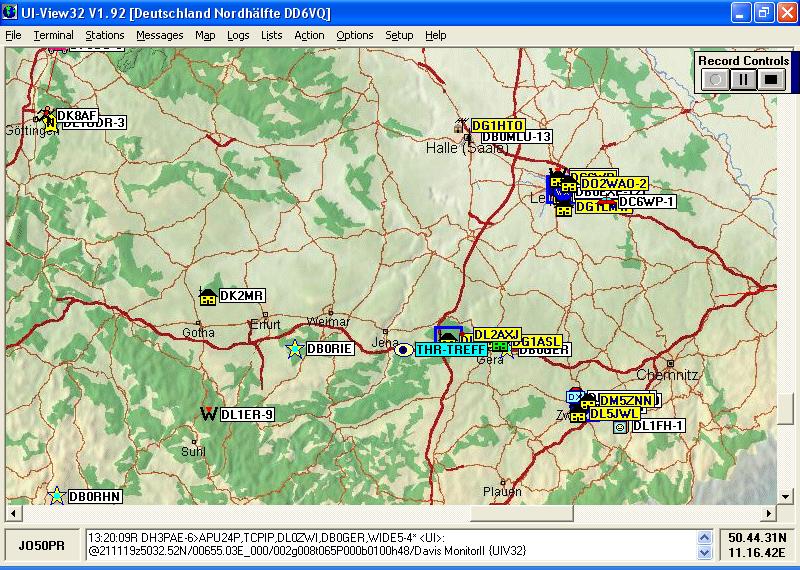The image size is (800, 570).
Task: Click the DC6WP-1 callsign label
Action: pyautogui.click(x=646, y=202)
